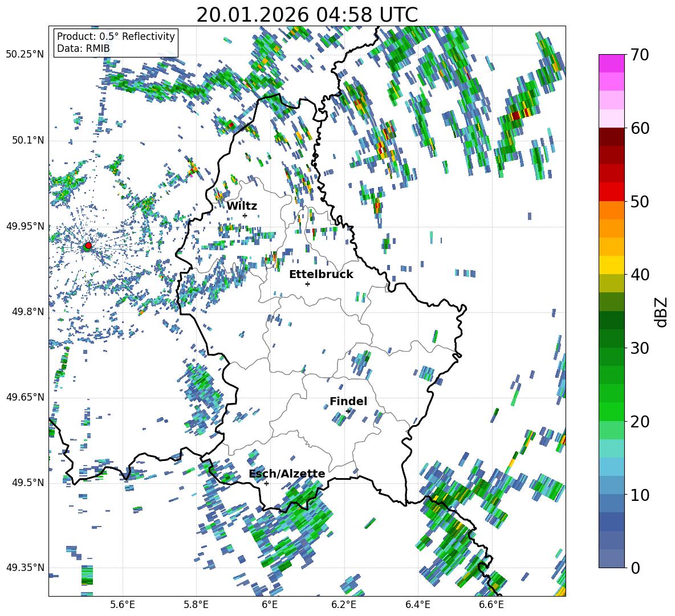Click the 40 tick label on colorbar
675x616 pixels.
[x=640, y=275]
